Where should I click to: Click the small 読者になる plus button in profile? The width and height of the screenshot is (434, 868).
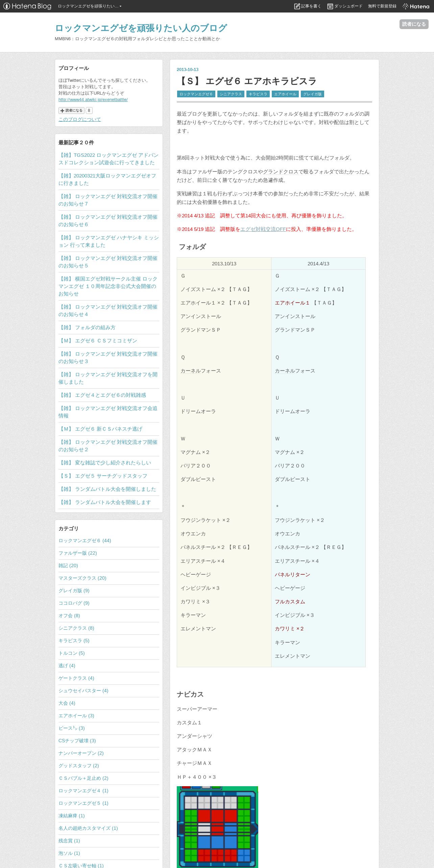(71, 111)
